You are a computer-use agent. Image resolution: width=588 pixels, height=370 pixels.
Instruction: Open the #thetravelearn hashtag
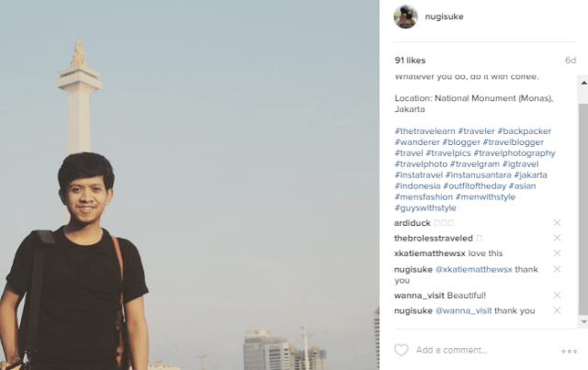(x=424, y=131)
